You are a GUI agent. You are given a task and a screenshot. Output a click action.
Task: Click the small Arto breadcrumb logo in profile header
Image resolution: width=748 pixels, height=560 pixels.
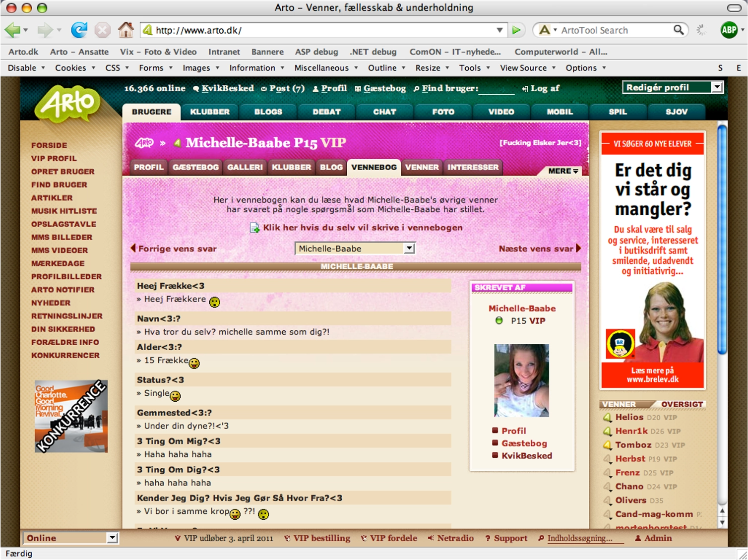tap(144, 143)
